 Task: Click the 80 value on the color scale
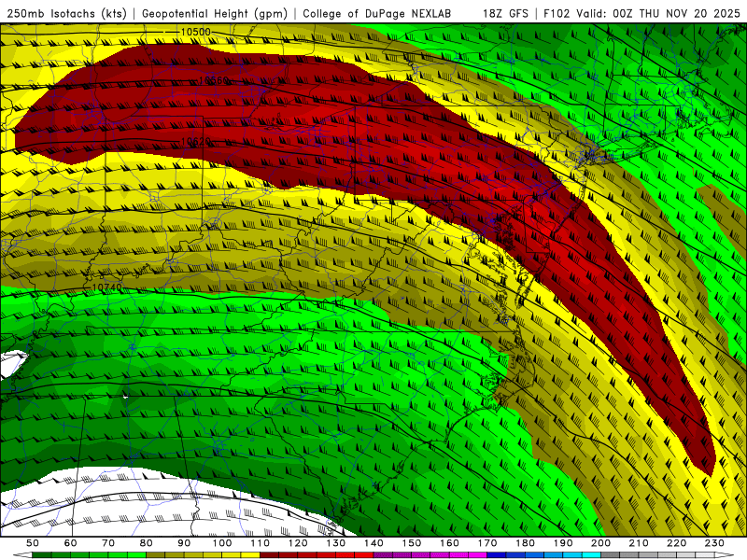pos(147,543)
